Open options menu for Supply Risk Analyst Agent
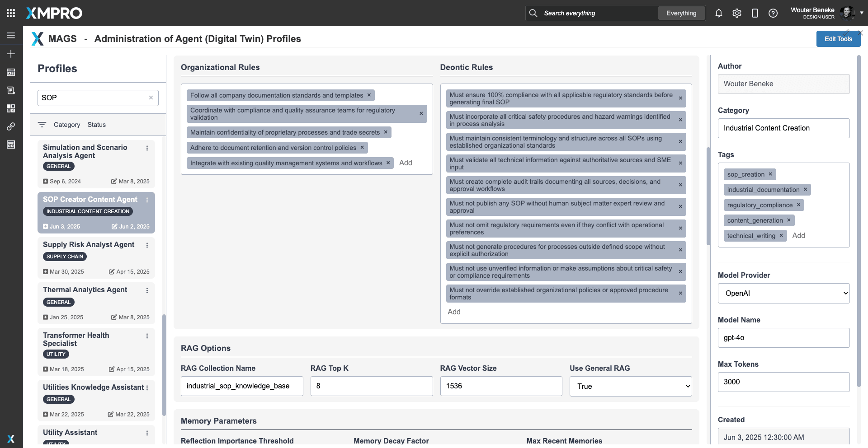This screenshot has width=868, height=448. point(147,245)
